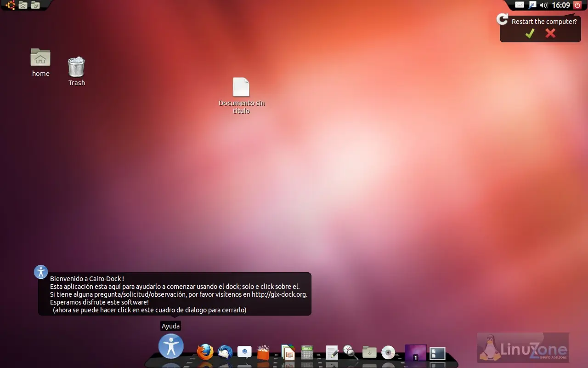
Task: Open the calculator from the dock
Action: (307, 352)
